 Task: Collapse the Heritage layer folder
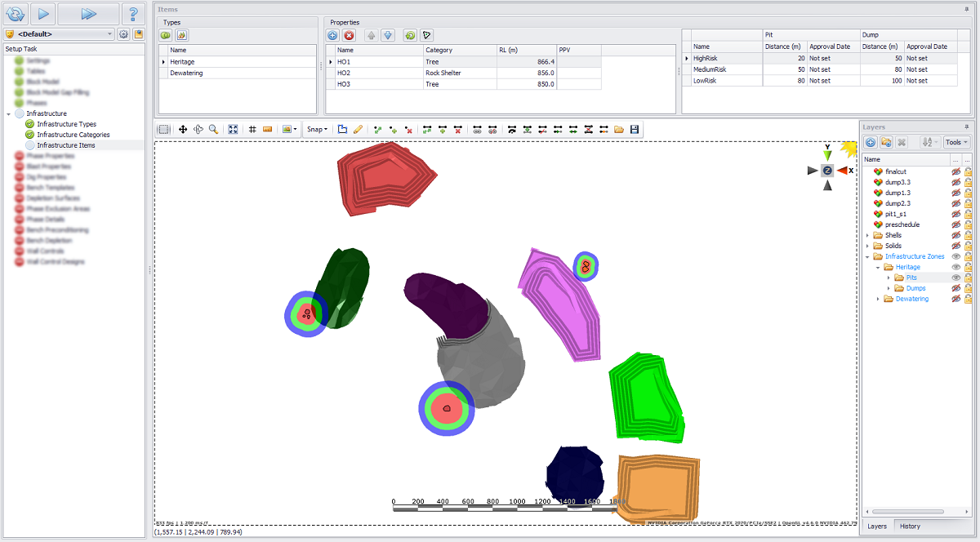[878, 267]
